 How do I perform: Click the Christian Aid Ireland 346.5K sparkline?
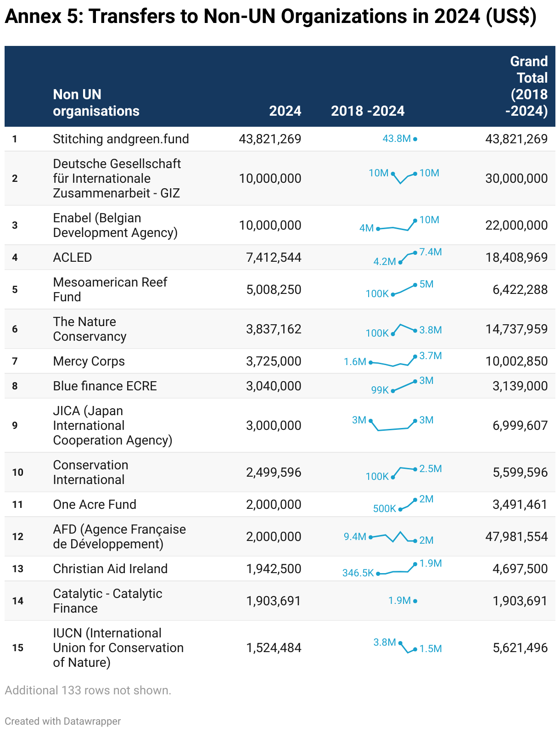tap(392, 569)
